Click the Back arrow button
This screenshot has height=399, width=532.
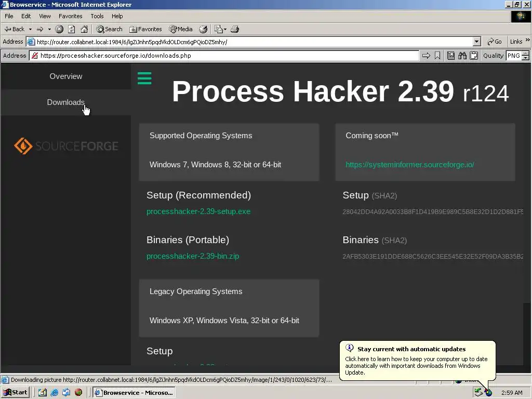point(14,29)
